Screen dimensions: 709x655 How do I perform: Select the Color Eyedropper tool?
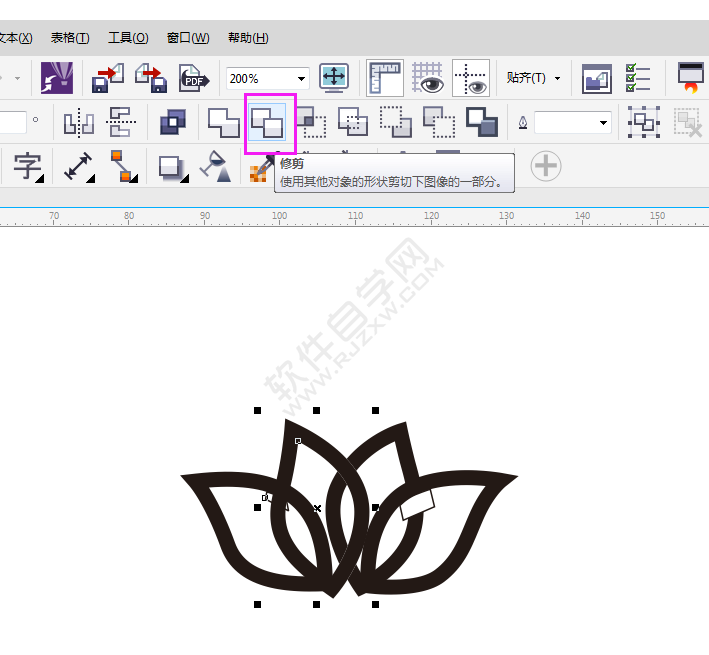pyautogui.click(x=261, y=169)
